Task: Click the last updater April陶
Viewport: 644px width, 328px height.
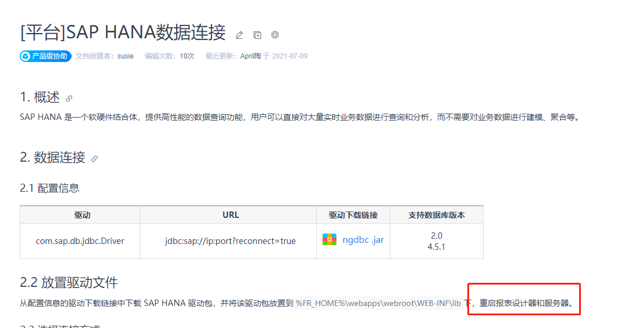Action: click(251, 56)
